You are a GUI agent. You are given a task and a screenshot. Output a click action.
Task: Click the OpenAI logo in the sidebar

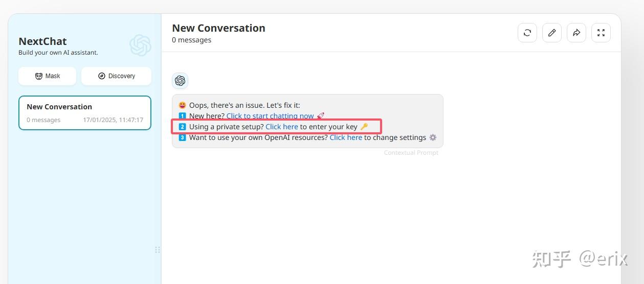tap(140, 45)
